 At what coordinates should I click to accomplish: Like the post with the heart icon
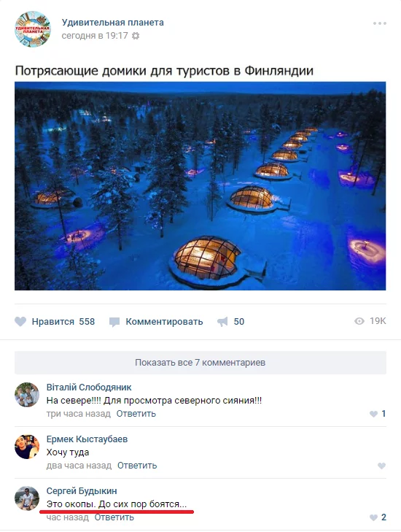(x=20, y=321)
